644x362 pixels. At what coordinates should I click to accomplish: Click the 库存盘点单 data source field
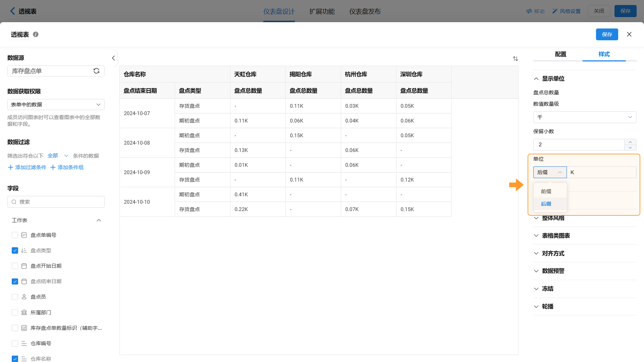[x=56, y=71]
